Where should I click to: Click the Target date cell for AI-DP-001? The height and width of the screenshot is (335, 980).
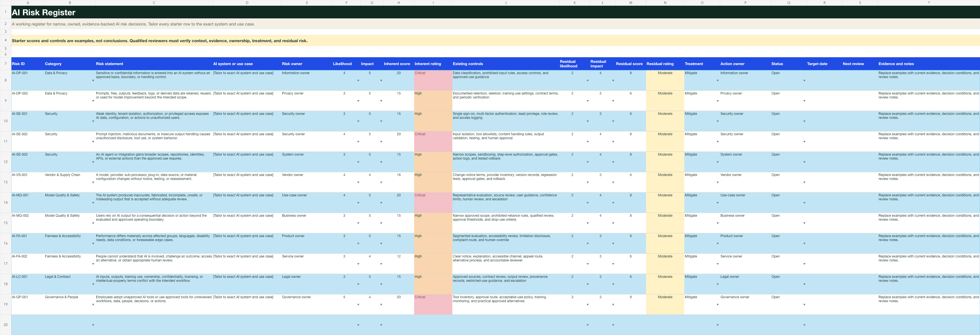point(825,80)
